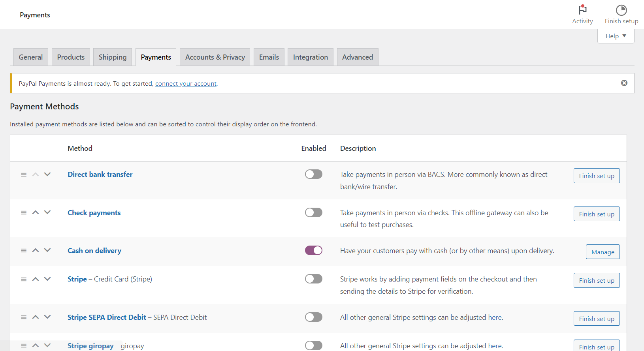Disable Cash on delivery toggle
Screen dimensions: 644x351
(313, 250)
